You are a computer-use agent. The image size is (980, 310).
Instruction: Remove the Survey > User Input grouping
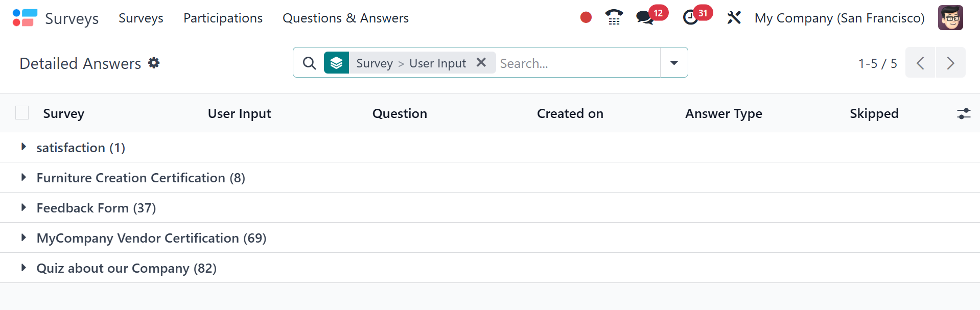pyautogui.click(x=481, y=62)
